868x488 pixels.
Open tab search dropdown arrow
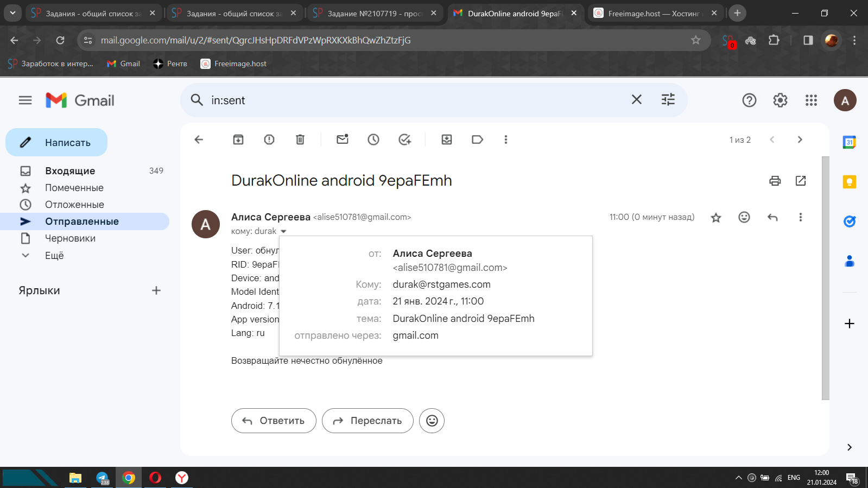coord(12,13)
